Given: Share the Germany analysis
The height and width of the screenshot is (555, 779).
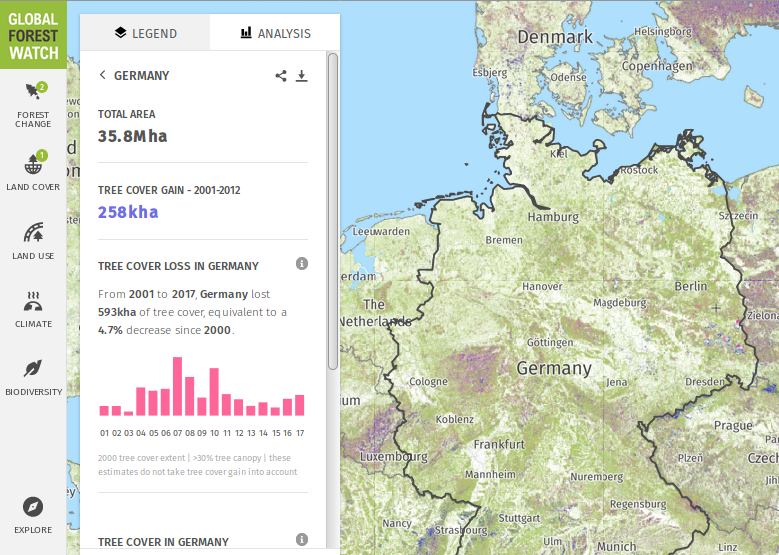Looking at the screenshot, I should [281, 76].
